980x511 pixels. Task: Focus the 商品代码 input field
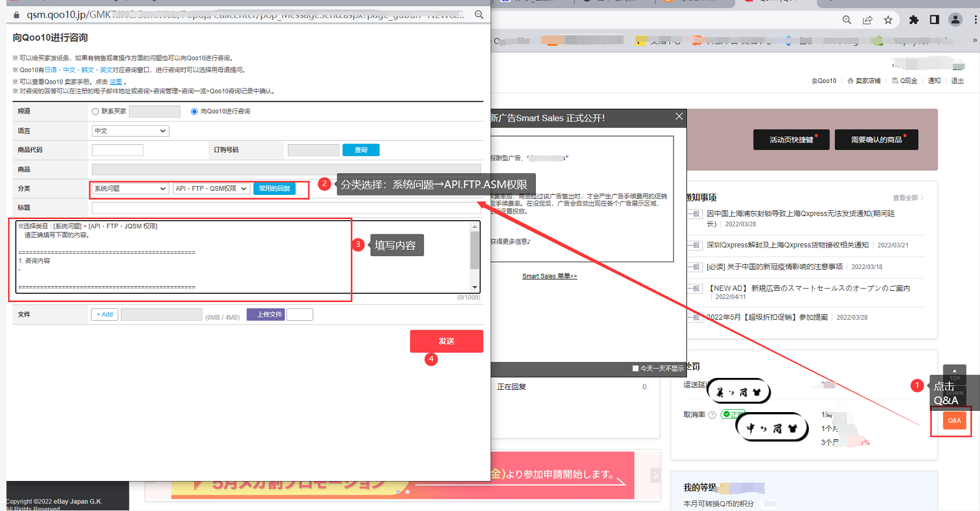click(118, 150)
